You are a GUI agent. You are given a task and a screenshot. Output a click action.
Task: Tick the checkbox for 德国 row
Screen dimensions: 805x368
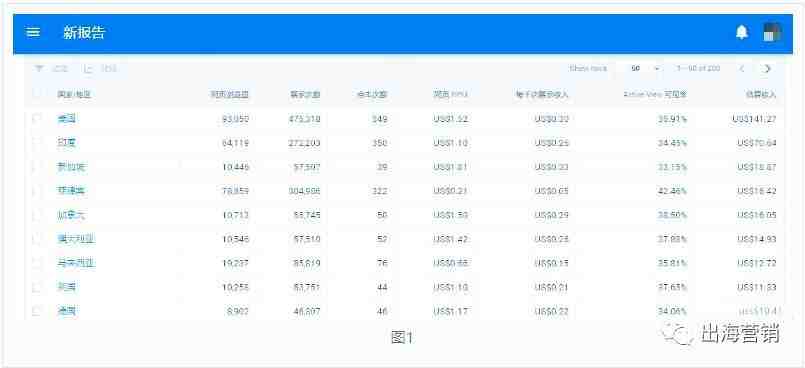[x=36, y=311]
